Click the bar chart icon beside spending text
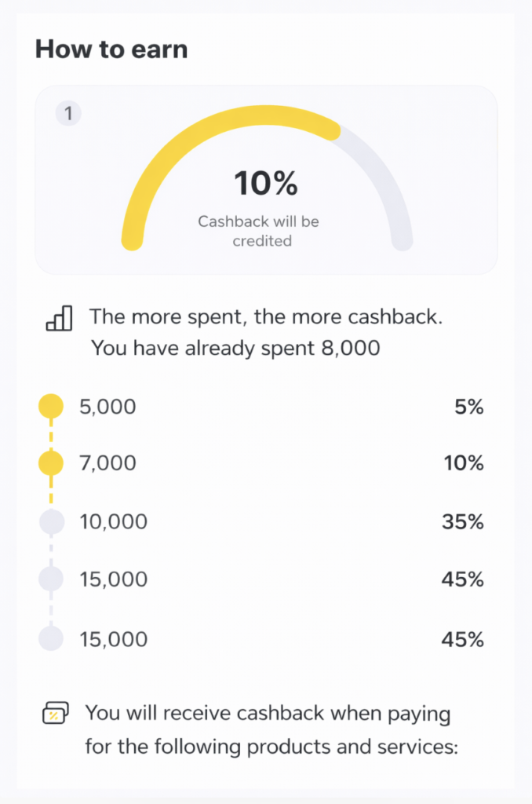The width and height of the screenshot is (532, 804). point(59,319)
